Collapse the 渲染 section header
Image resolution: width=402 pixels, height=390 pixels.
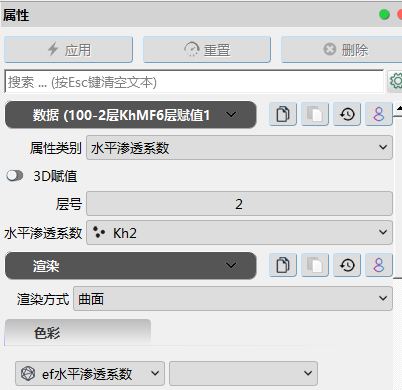point(131,266)
